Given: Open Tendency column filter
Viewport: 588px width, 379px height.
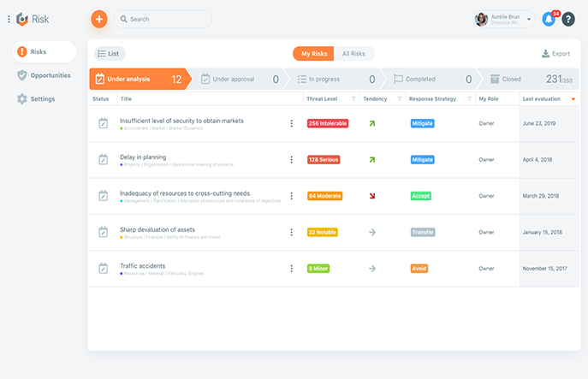Looking at the screenshot, I should [400, 99].
